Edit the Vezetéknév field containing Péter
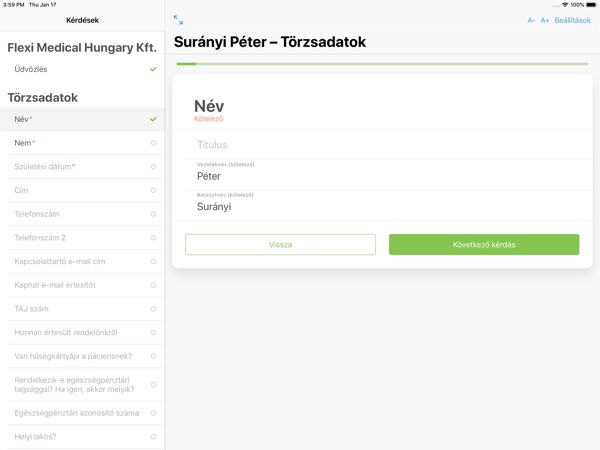Screen dimensions: 600x450 click(x=380, y=176)
